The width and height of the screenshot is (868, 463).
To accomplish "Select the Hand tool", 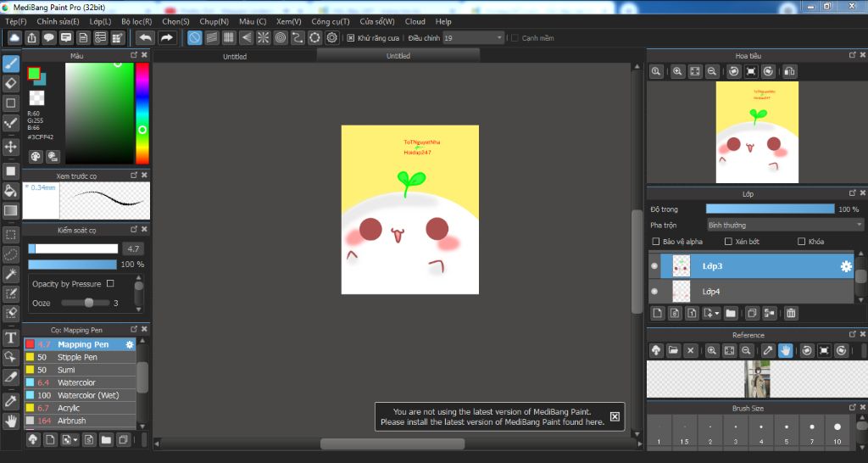I will pyautogui.click(x=10, y=421).
